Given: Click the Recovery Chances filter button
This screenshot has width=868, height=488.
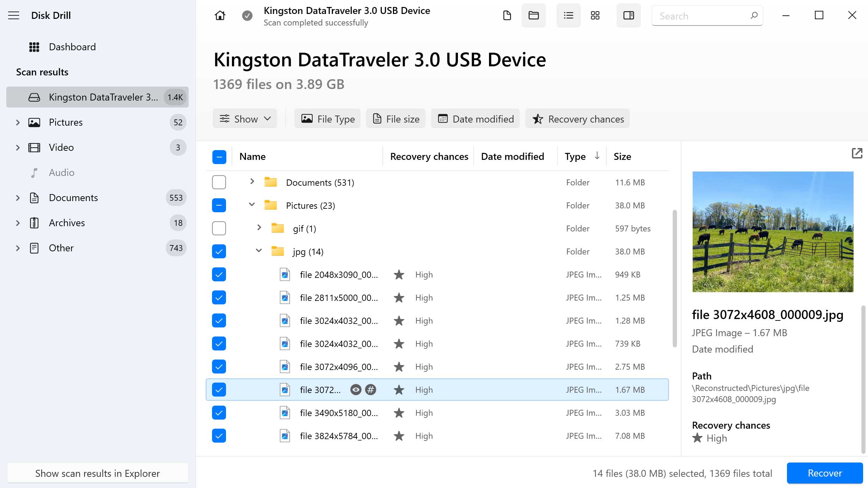Looking at the screenshot, I should coord(577,119).
